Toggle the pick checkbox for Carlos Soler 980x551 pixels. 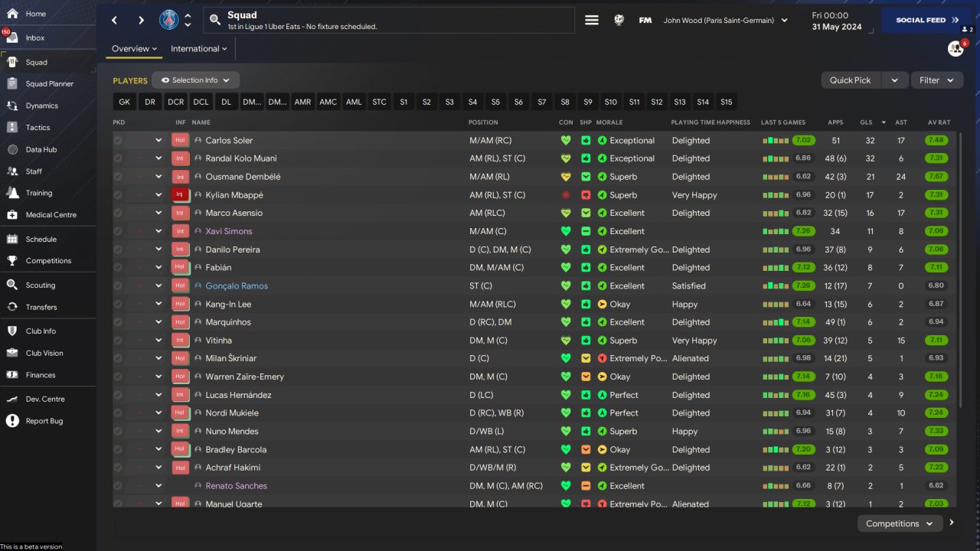tap(118, 141)
